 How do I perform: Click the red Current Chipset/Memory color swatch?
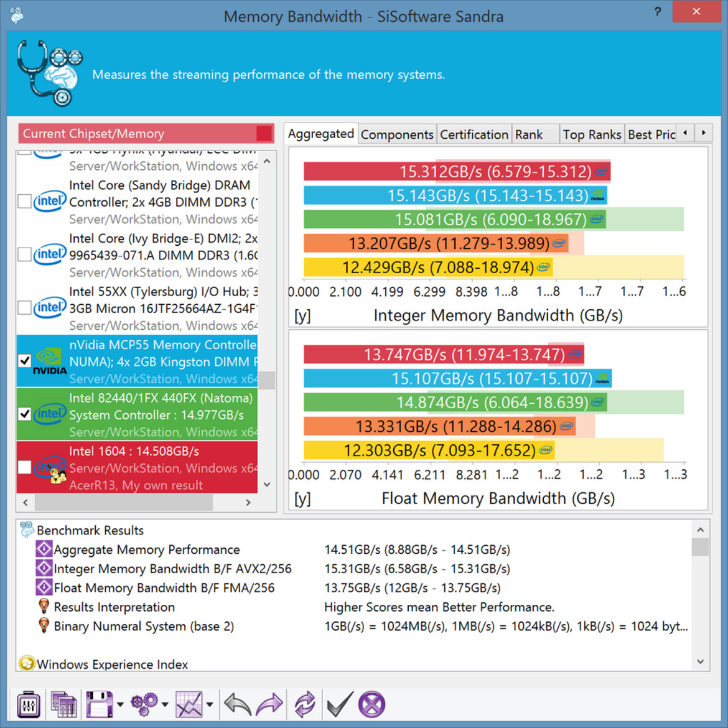[x=264, y=133]
